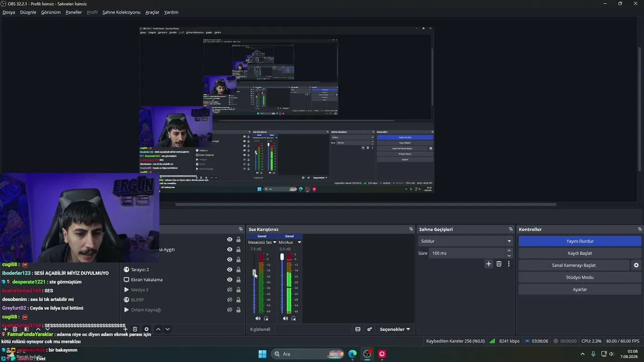
Task: Open the Windows Start menu
Action: 262,354
